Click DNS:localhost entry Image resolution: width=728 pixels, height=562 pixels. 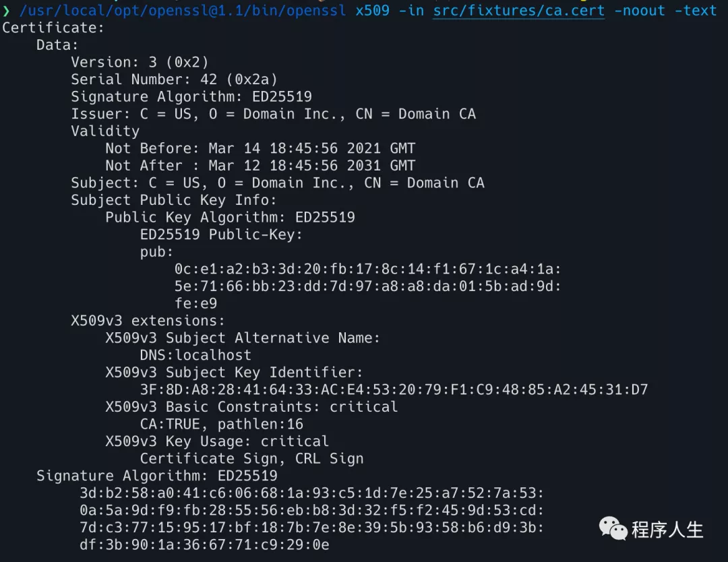click(x=195, y=356)
